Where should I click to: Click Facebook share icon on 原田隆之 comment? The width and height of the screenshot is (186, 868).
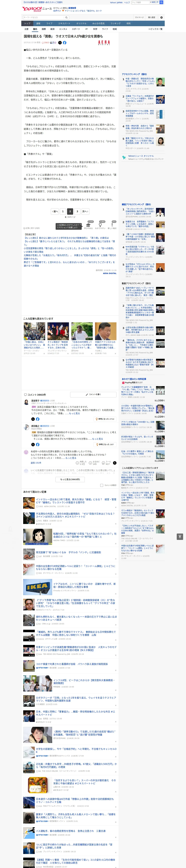(x=38, y=444)
